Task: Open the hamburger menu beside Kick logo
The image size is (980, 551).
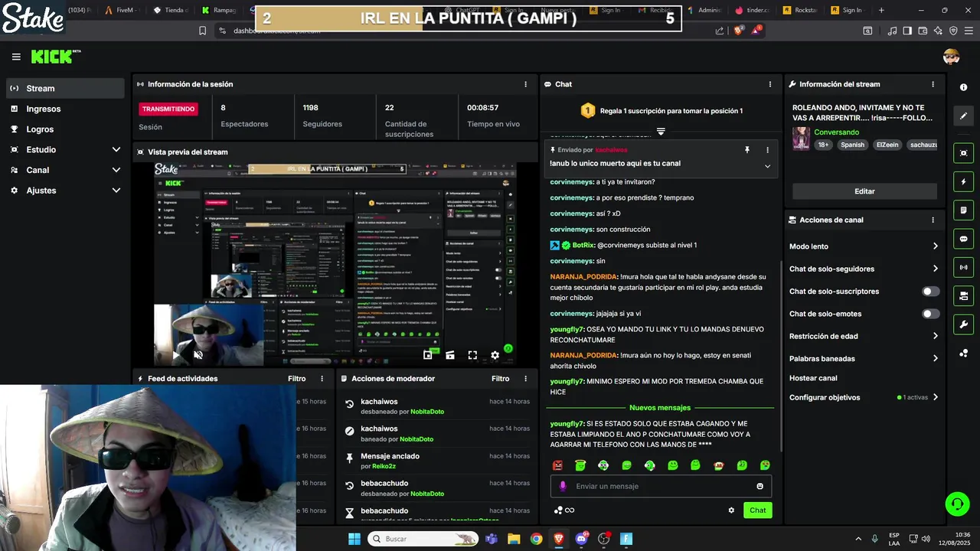Action: [16, 57]
